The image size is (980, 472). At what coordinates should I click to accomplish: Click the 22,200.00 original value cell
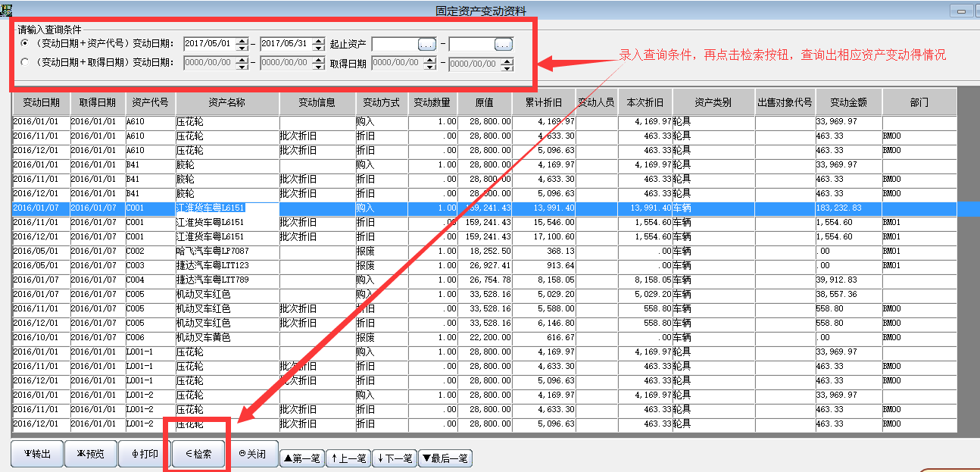click(485, 337)
